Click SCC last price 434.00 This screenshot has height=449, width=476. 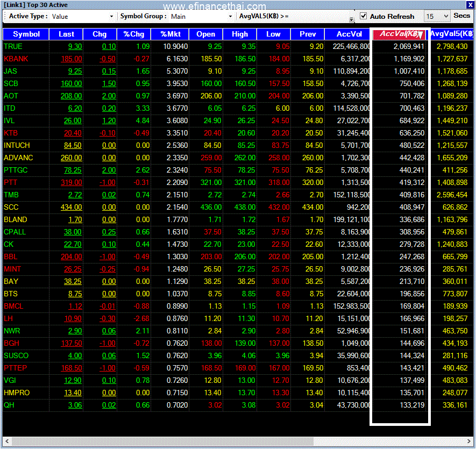[x=72, y=208]
